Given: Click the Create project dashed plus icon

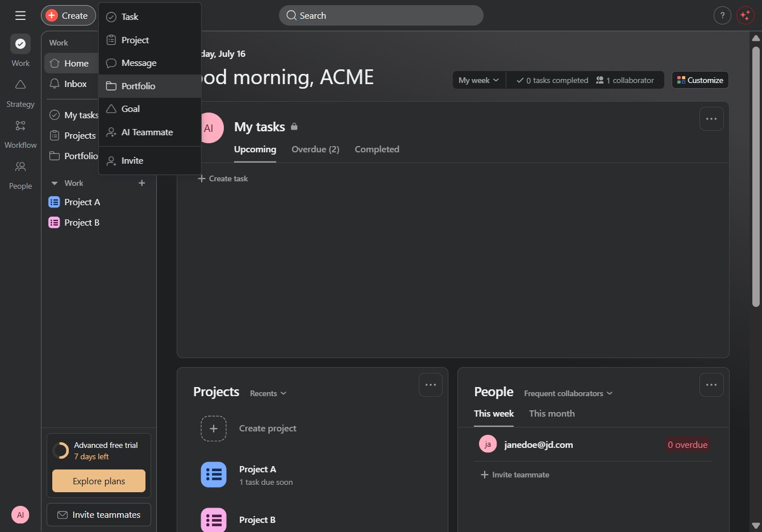Looking at the screenshot, I should (x=214, y=429).
